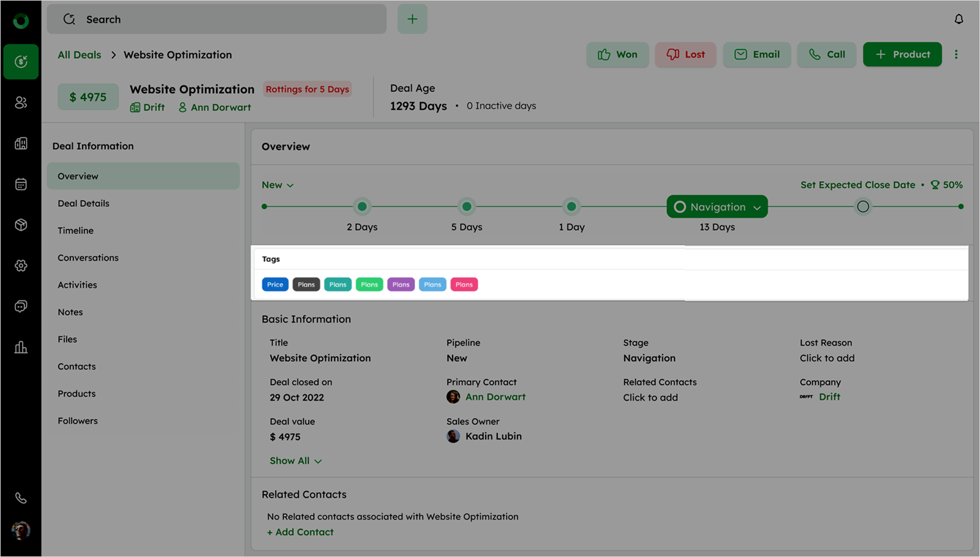
Task: Open the reports bar chart sidebar icon
Action: 21,348
